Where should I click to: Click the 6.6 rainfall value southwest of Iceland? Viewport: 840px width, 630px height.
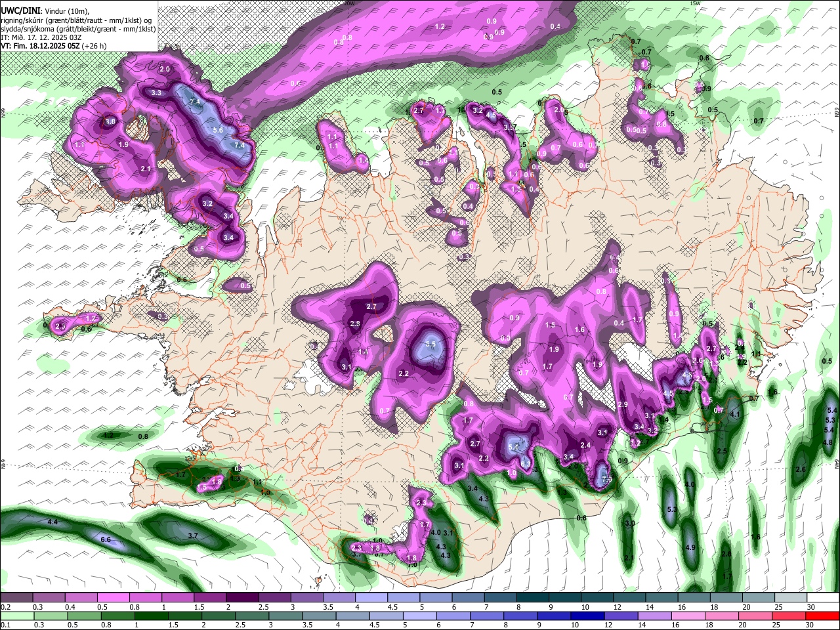105,539
